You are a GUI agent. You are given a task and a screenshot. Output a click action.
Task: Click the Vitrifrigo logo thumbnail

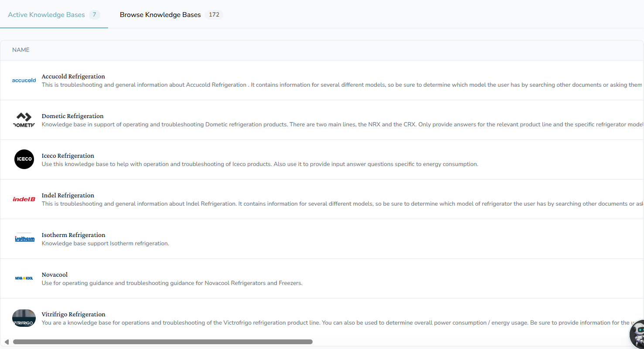pos(24,318)
